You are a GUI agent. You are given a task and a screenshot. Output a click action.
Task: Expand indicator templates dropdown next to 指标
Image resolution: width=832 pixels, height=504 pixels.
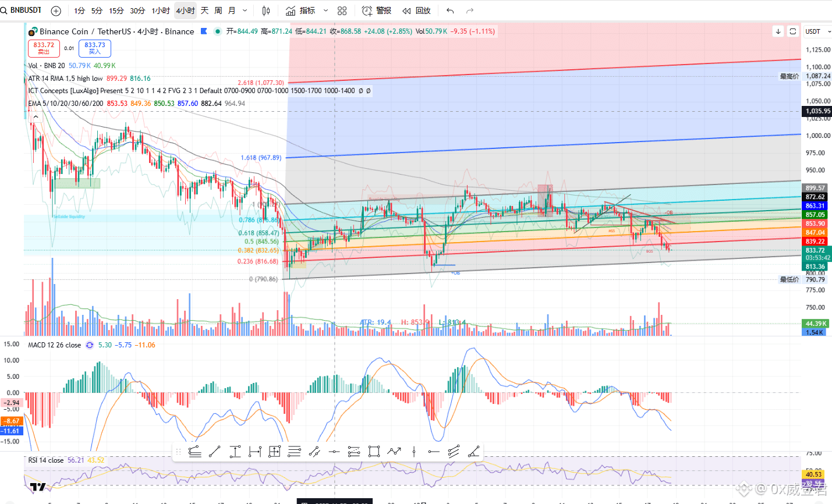(325, 10)
